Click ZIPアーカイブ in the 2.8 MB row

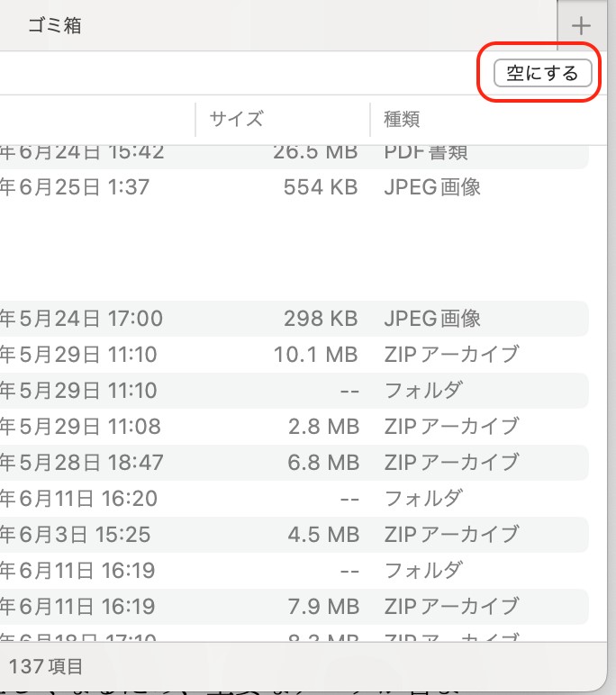click(451, 427)
